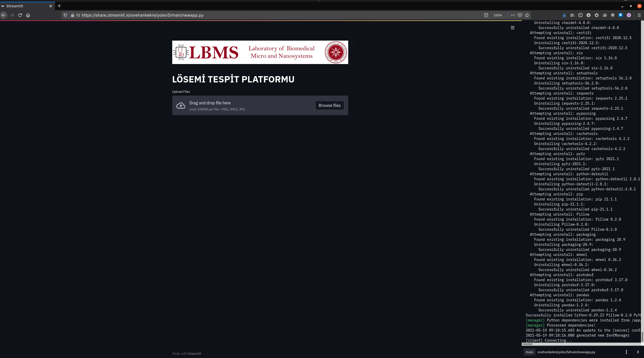
Task: Go to the browser home page
Action: click(x=28, y=15)
